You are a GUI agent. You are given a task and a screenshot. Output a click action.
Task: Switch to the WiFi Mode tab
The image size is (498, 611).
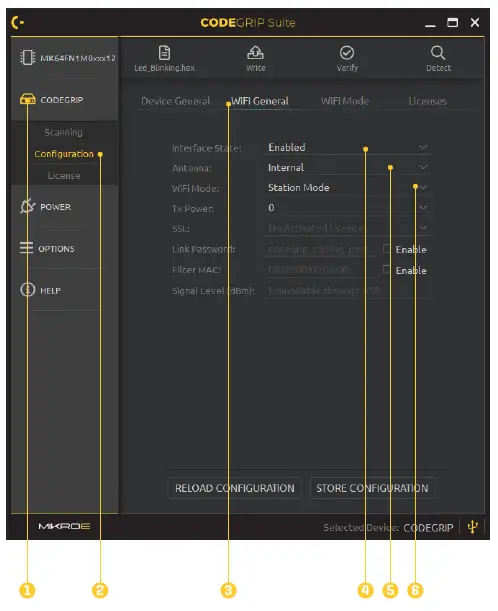pyautogui.click(x=345, y=101)
